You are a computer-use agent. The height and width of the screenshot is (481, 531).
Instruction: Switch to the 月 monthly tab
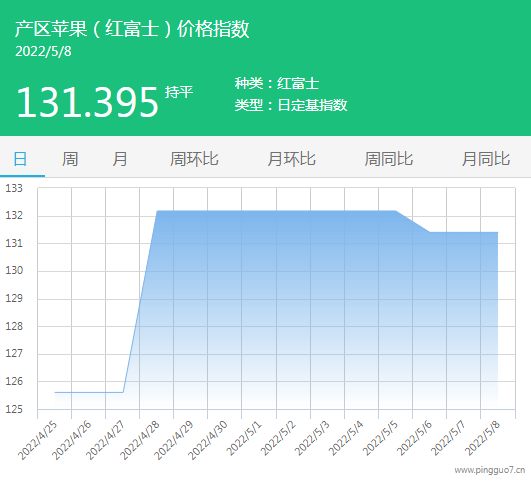[x=120, y=159]
